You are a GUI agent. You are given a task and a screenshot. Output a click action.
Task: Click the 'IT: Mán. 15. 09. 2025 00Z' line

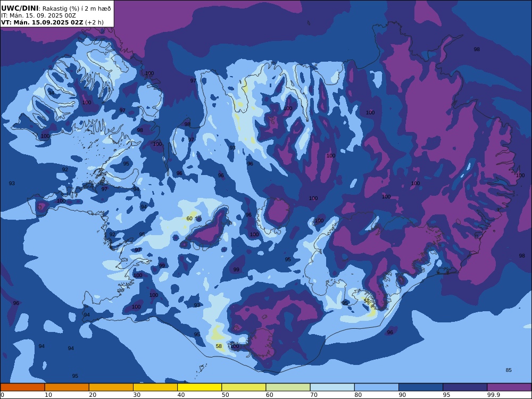click(x=38, y=15)
